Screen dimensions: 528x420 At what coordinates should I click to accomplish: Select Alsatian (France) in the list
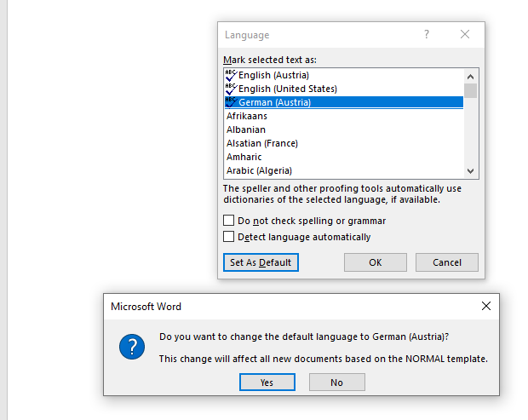[x=344, y=143]
